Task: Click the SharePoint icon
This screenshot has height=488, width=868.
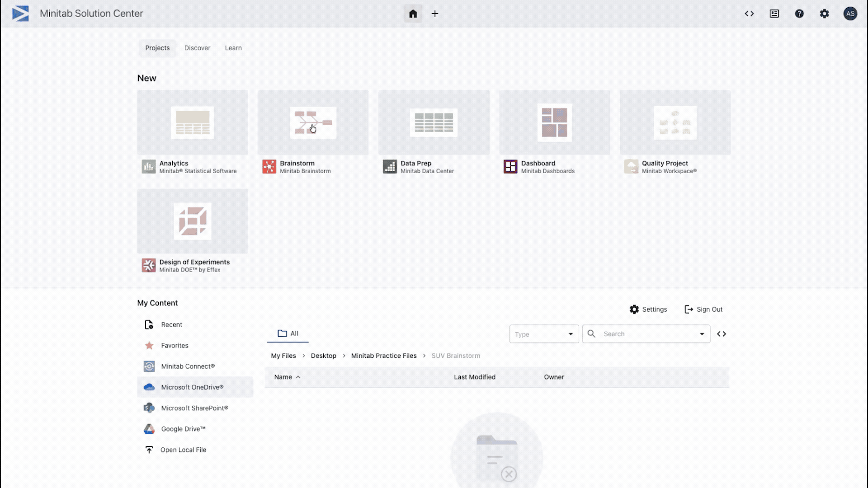Action: pyautogui.click(x=149, y=408)
